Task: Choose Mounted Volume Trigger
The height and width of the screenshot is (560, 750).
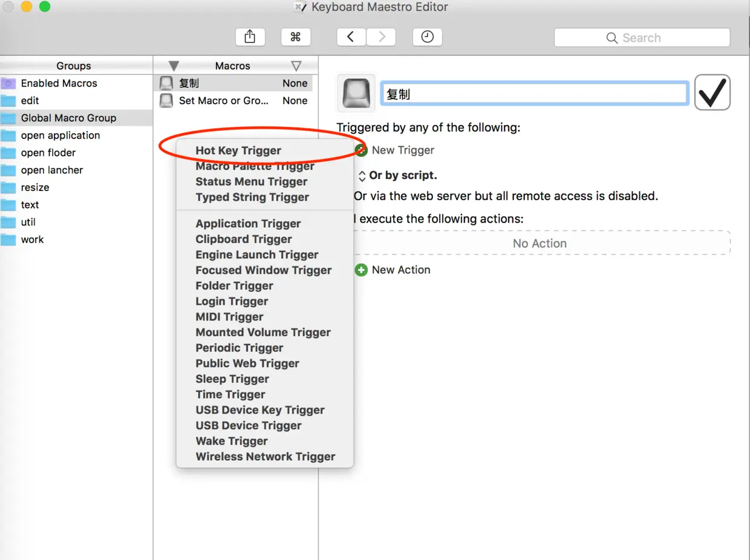Action: [265, 333]
